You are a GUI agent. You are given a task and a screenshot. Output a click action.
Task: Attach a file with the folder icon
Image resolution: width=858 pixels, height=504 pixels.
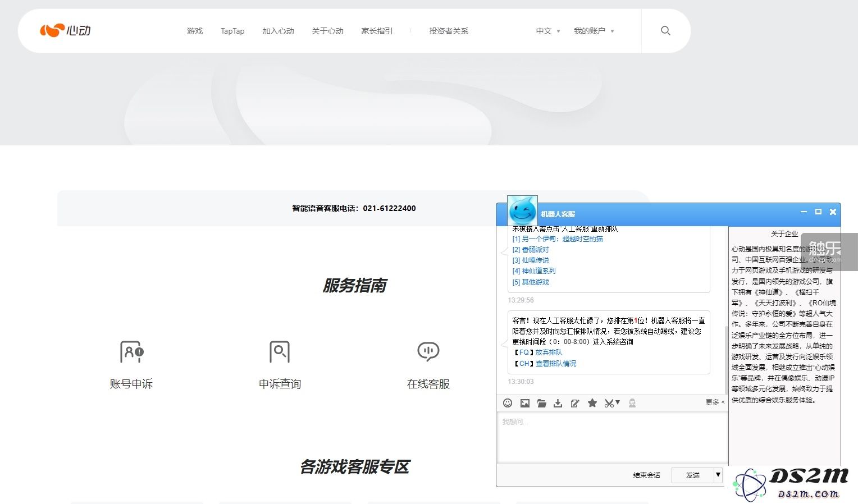click(541, 403)
